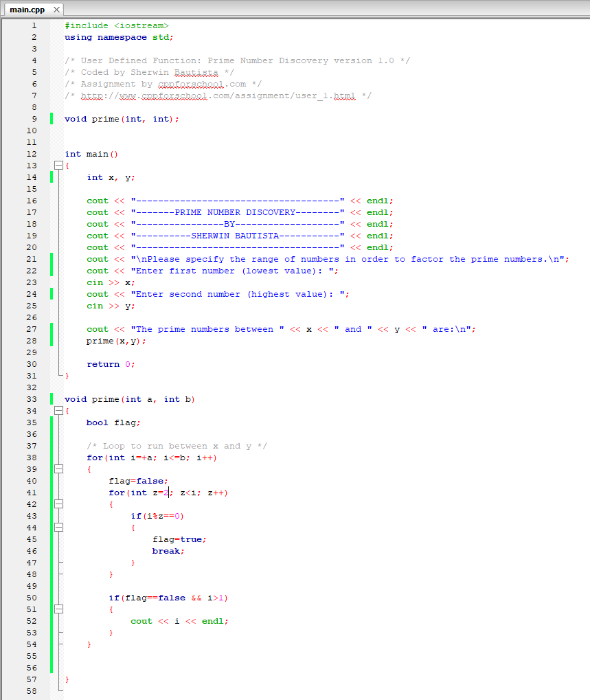This screenshot has height=700, width=590.
Task: Click the closing brace on line 57
Action: tap(67, 679)
